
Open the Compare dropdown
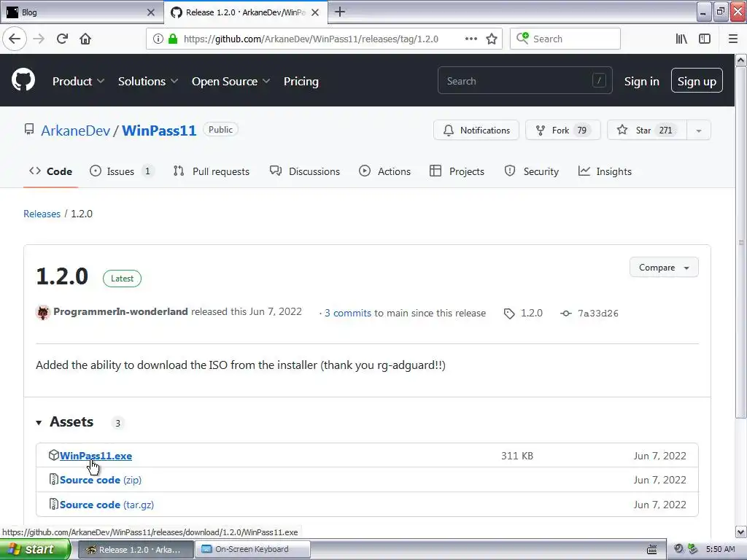click(x=664, y=267)
